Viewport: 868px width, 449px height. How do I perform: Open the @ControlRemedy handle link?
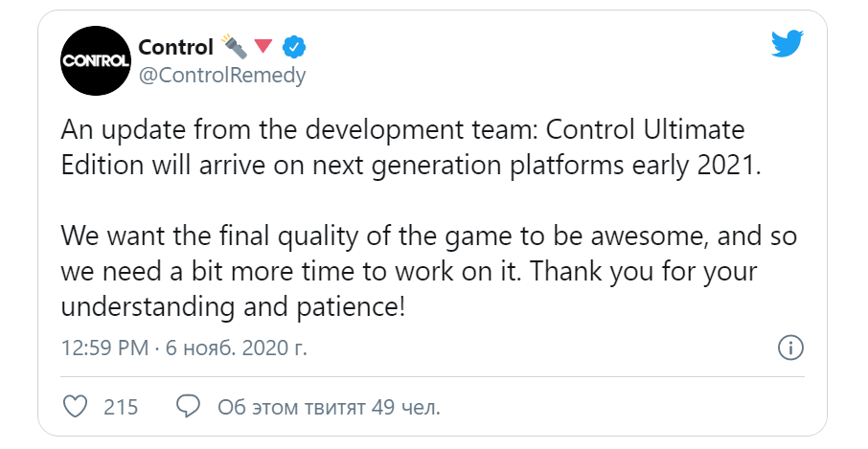[222, 76]
